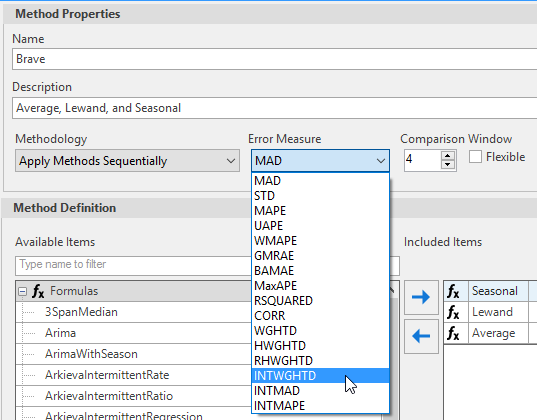Click the add-to-included right arrow button
The image size is (537, 420).
coord(421,297)
